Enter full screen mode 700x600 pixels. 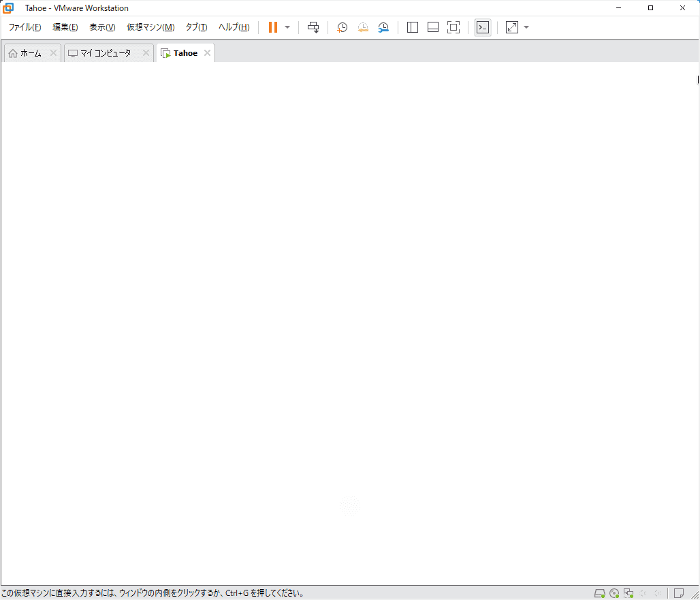pos(454,27)
